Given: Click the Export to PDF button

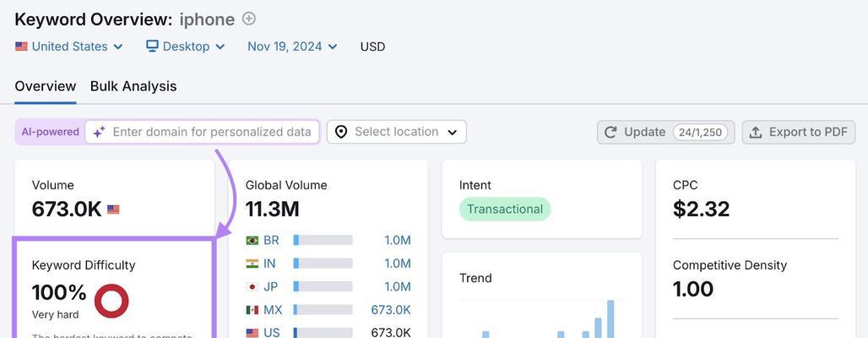Looking at the screenshot, I should coord(798,132).
